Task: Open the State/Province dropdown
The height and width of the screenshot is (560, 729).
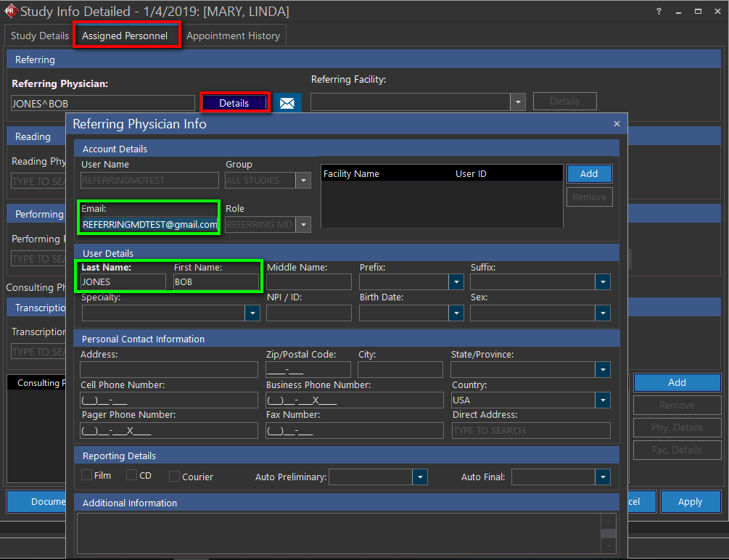Action: point(603,370)
